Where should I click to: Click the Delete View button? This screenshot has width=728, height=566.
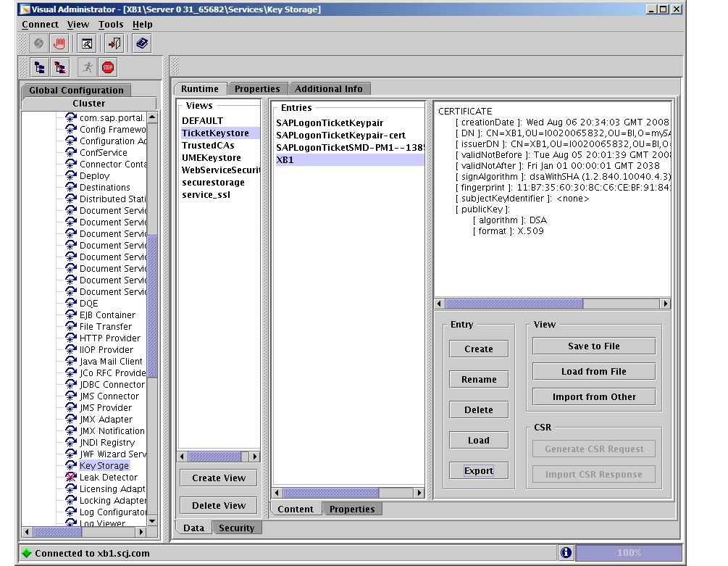pyautogui.click(x=219, y=505)
